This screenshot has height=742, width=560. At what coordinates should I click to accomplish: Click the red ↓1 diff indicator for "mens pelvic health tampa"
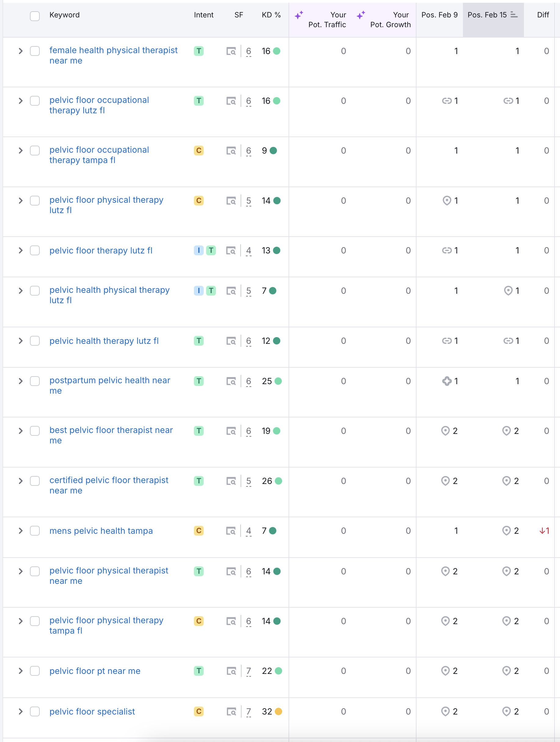[544, 531]
